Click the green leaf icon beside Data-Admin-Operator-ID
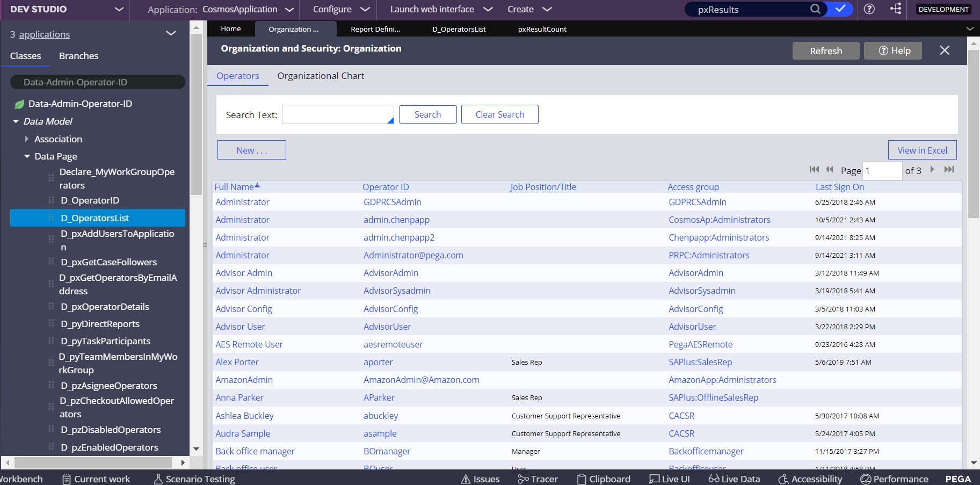The height and width of the screenshot is (485, 980). pos(19,104)
